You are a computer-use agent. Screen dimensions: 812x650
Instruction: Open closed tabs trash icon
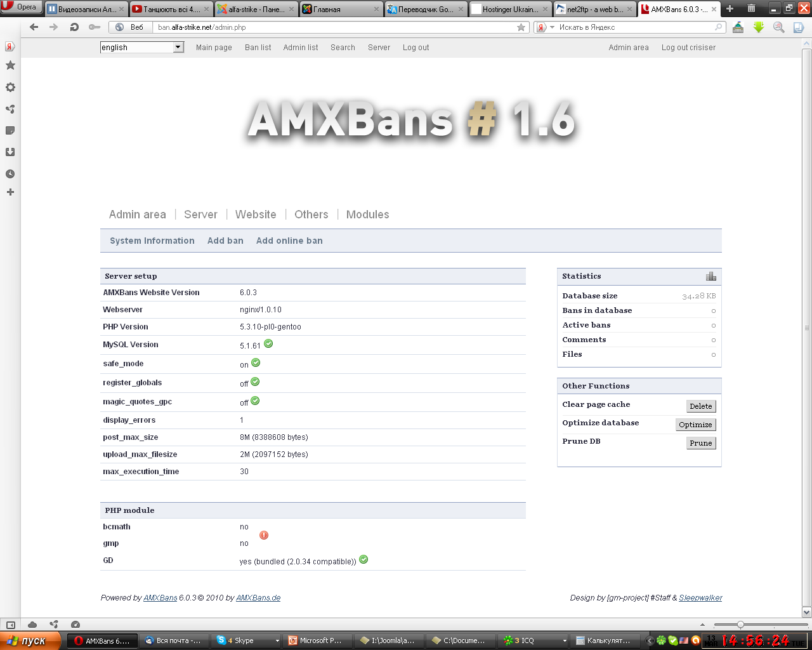point(751,8)
